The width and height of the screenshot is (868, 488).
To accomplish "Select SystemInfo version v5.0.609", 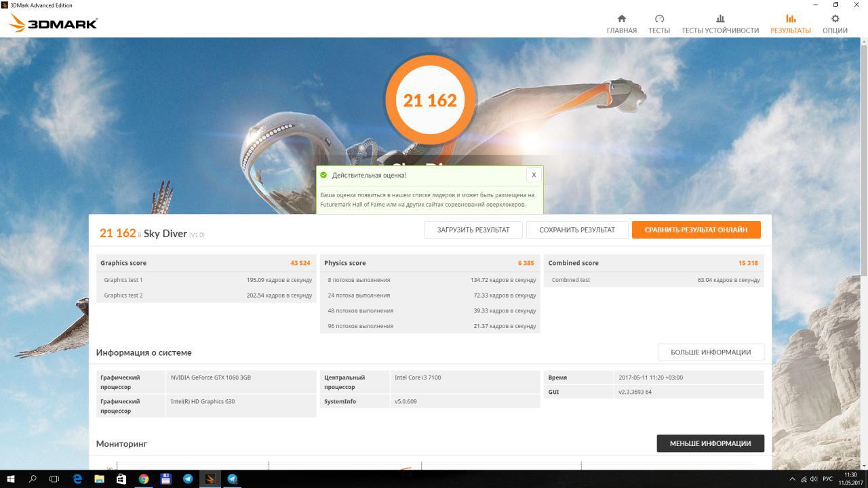I will (406, 401).
